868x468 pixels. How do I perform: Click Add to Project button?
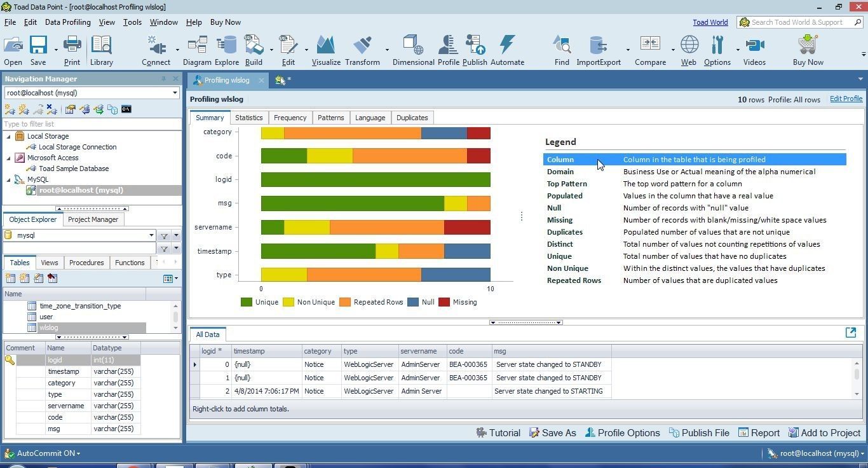pos(824,433)
